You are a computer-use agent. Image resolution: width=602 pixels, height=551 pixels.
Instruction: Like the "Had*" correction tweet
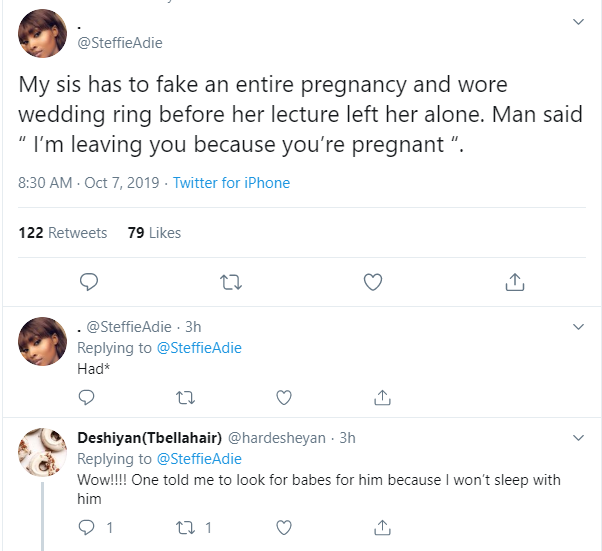pyautogui.click(x=283, y=398)
